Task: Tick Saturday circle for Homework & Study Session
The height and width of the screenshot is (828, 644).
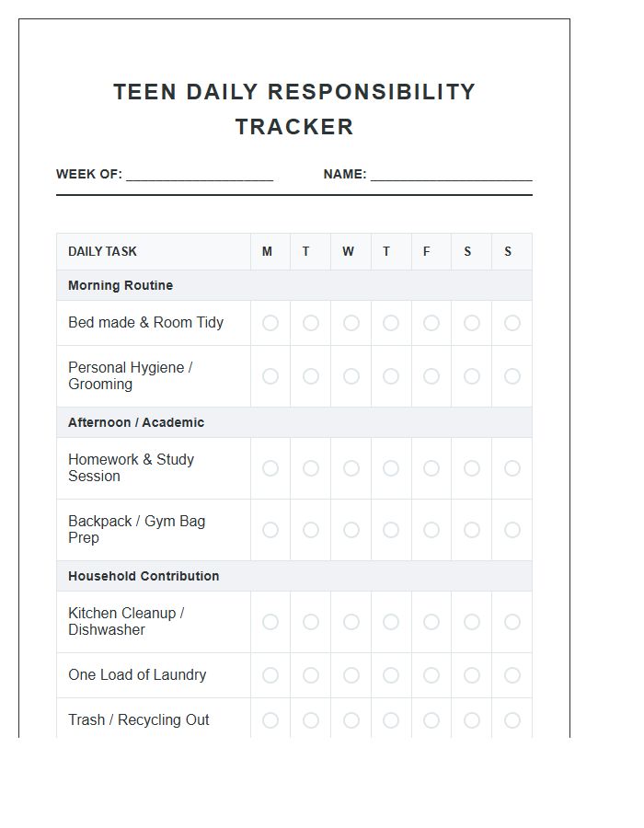Action: (472, 468)
